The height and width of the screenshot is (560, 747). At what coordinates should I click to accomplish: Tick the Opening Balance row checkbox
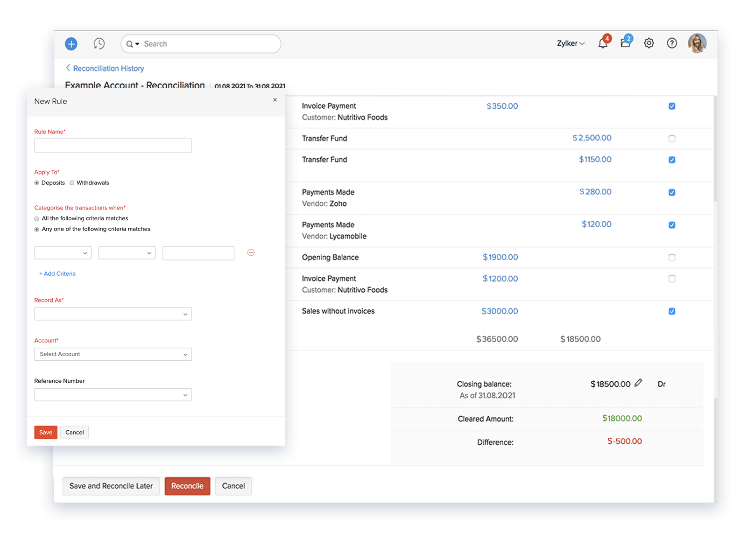[x=672, y=258]
